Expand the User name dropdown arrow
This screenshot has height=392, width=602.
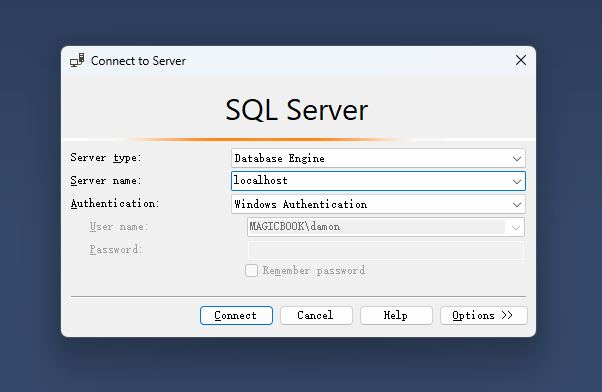pos(515,227)
